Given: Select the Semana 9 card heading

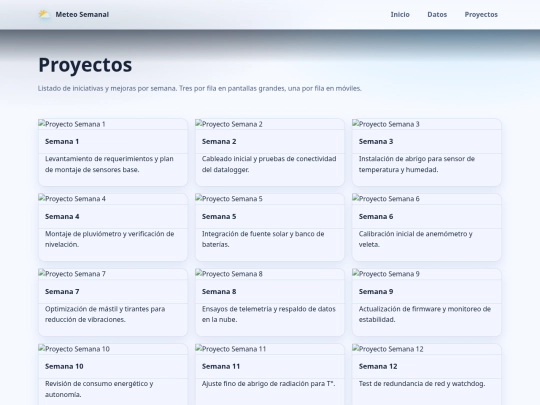Looking at the screenshot, I should click(x=376, y=292).
